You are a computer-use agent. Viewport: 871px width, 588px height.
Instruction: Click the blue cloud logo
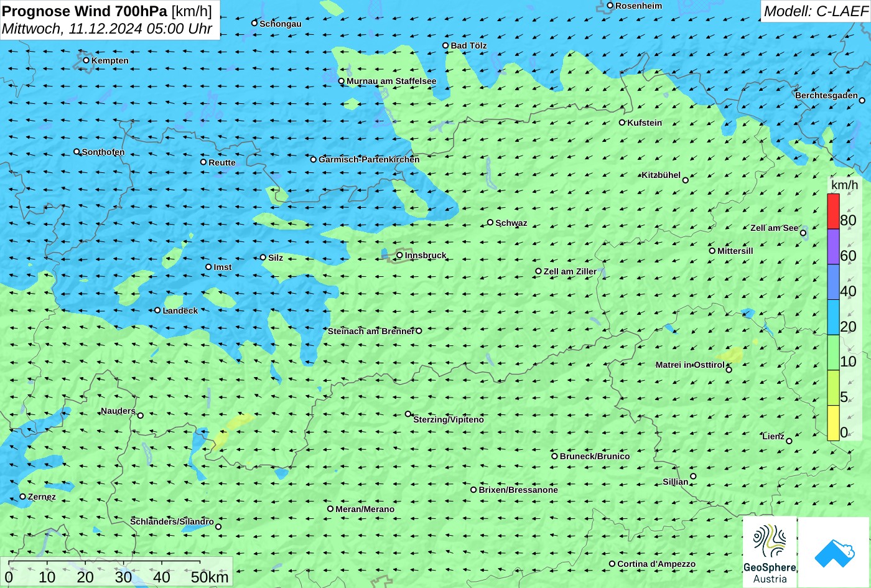[834, 553]
